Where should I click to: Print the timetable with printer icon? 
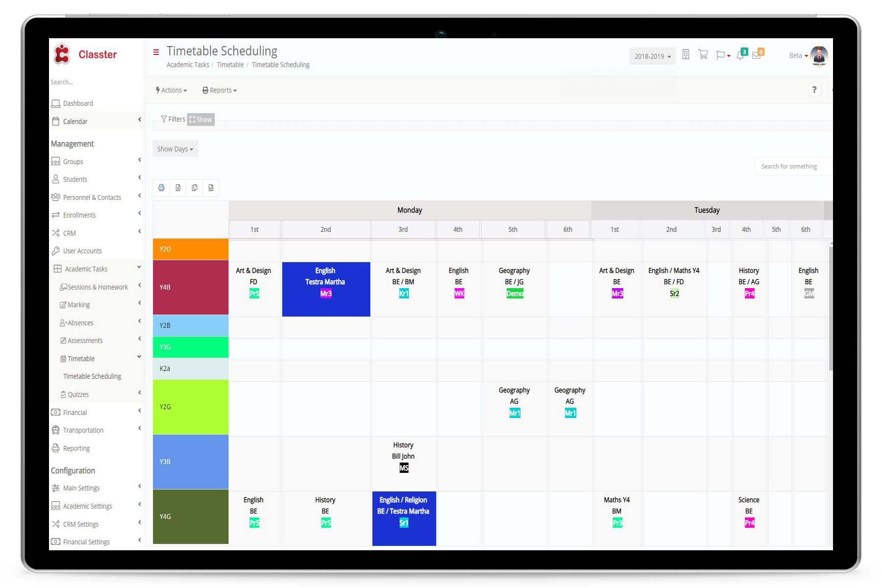[x=161, y=188]
